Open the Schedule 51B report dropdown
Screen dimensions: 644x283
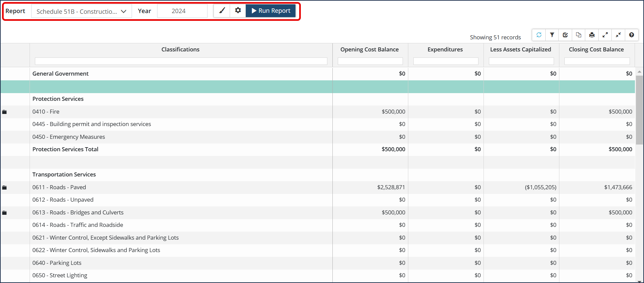pos(81,11)
